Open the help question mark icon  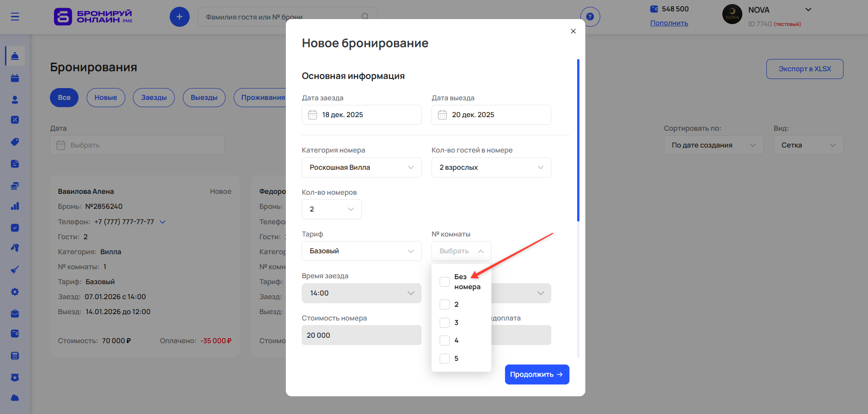click(590, 17)
